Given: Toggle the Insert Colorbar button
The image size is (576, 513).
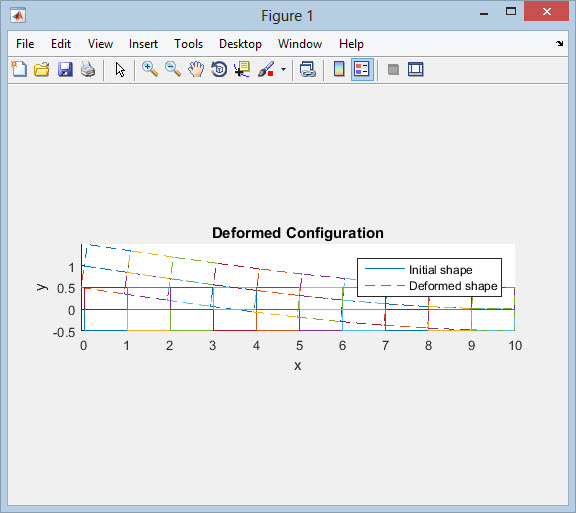Looking at the screenshot, I should 339,69.
